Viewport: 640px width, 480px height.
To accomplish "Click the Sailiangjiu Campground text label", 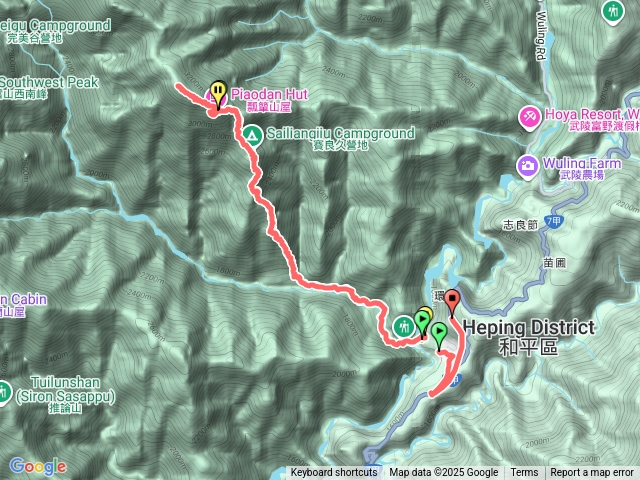I will pyautogui.click(x=340, y=138).
